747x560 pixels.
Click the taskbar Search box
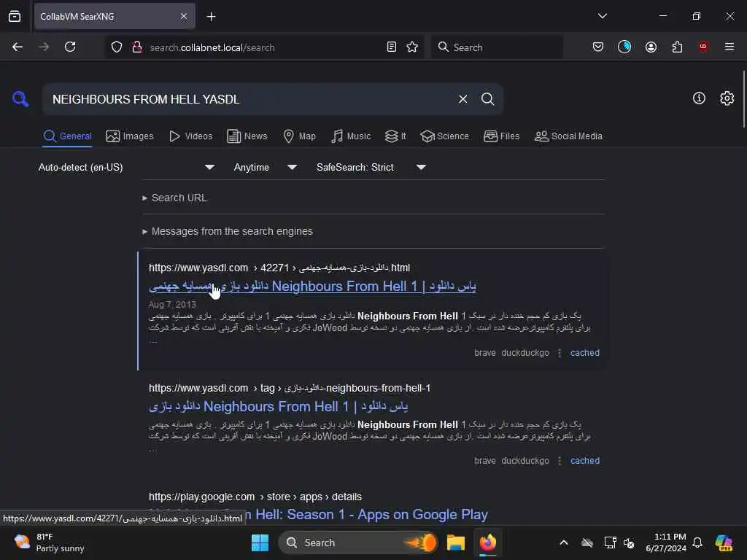coord(358,542)
